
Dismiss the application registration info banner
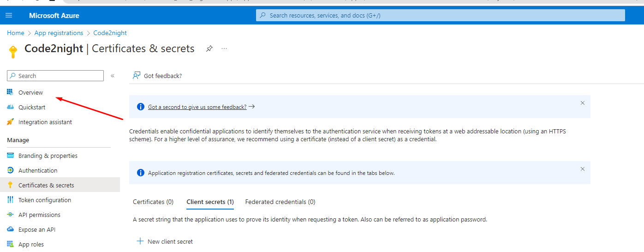(583, 169)
